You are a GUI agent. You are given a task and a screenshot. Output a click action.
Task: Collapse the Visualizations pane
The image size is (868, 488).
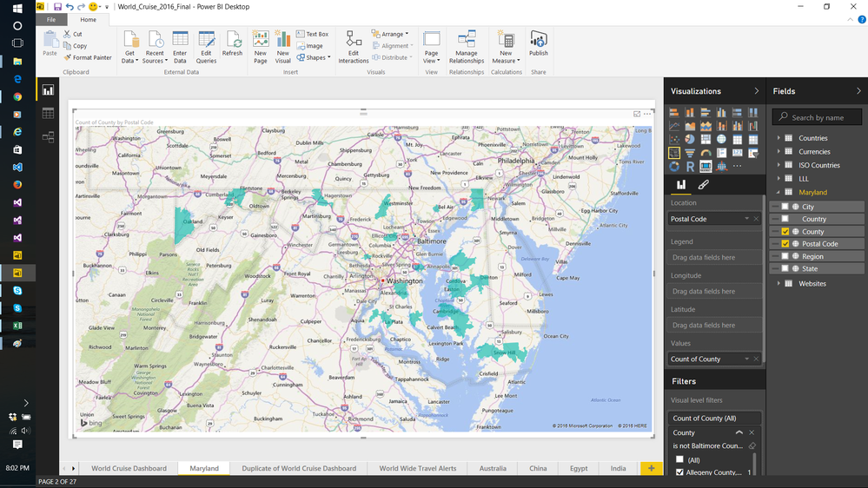click(x=756, y=90)
